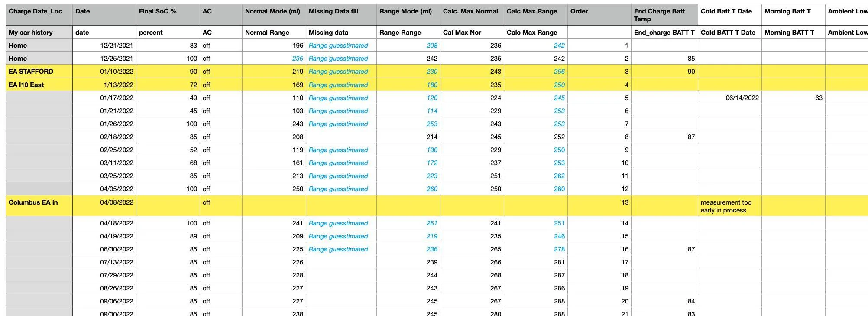The image size is (868, 316).
Task: Click the 'Range Range' subheader cell
Action: 408,32
